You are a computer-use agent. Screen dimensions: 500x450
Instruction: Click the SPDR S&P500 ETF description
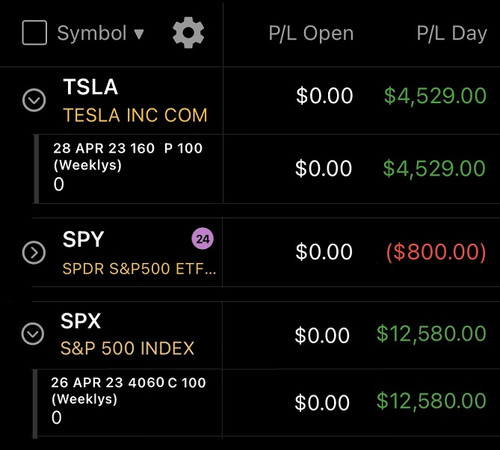139,269
